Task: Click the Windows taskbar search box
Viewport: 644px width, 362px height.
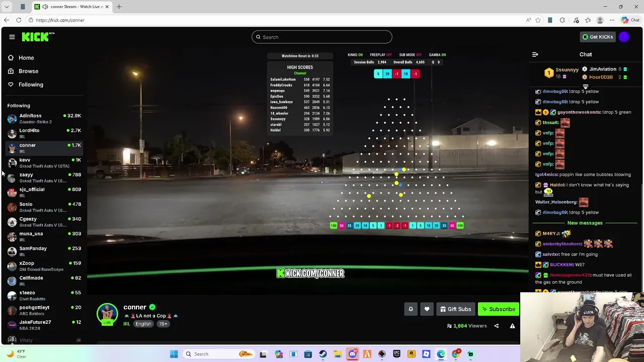Action: pyautogui.click(x=219, y=354)
